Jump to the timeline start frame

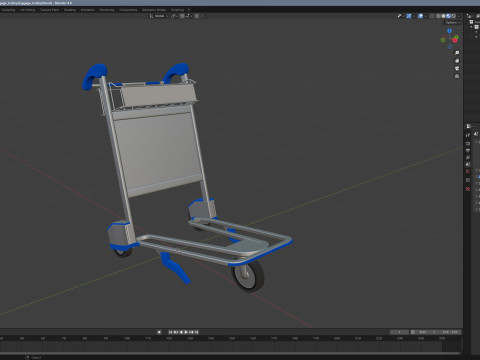tap(170, 332)
